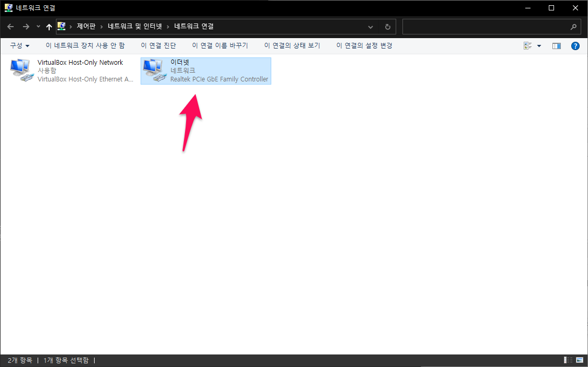Refresh the network connections view
The width and height of the screenshot is (588, 367).
tap(388, 27)
